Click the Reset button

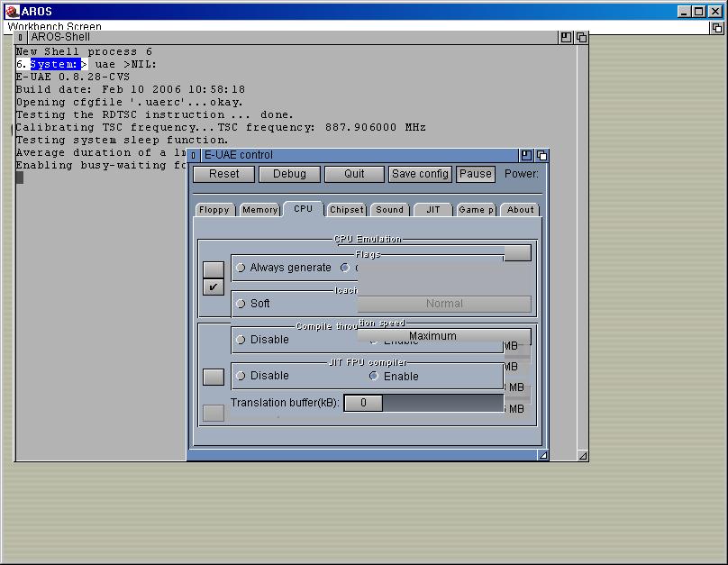tap(223, 174)
